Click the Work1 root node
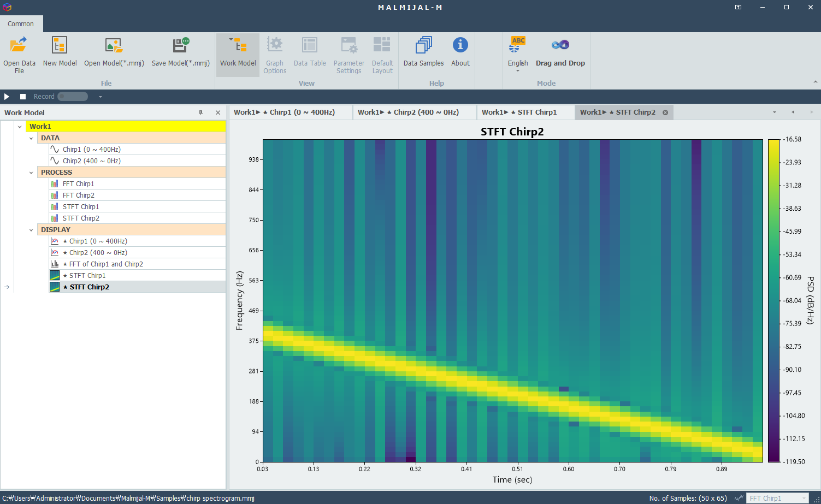 point(126,127)
